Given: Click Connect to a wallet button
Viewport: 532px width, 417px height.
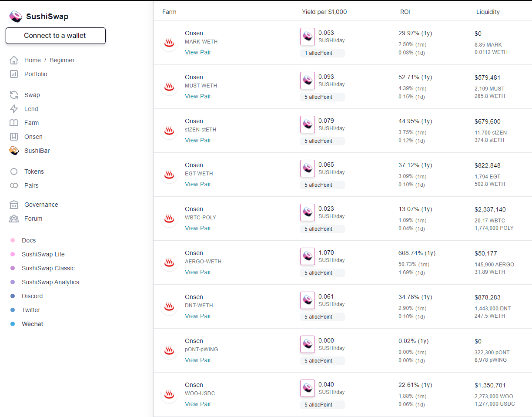Looking at the screenshot, I should [x=56, y=36].
